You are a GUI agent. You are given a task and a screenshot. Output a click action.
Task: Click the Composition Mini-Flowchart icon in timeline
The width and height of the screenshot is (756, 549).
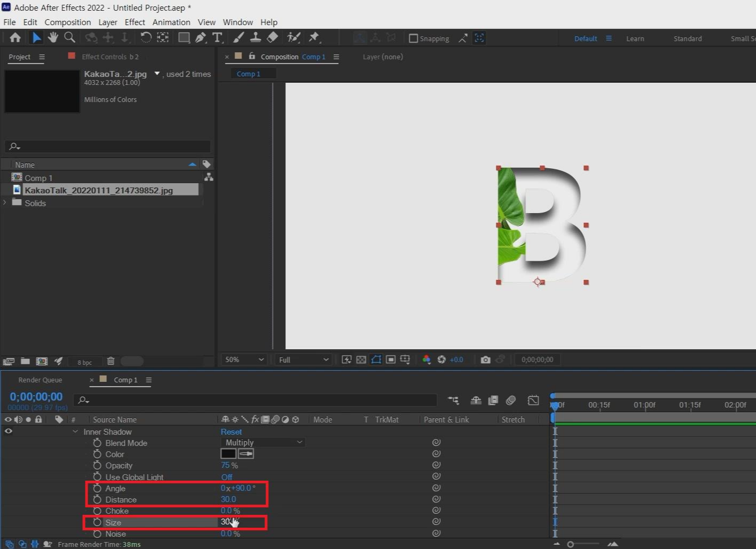(x=453, y=400)
